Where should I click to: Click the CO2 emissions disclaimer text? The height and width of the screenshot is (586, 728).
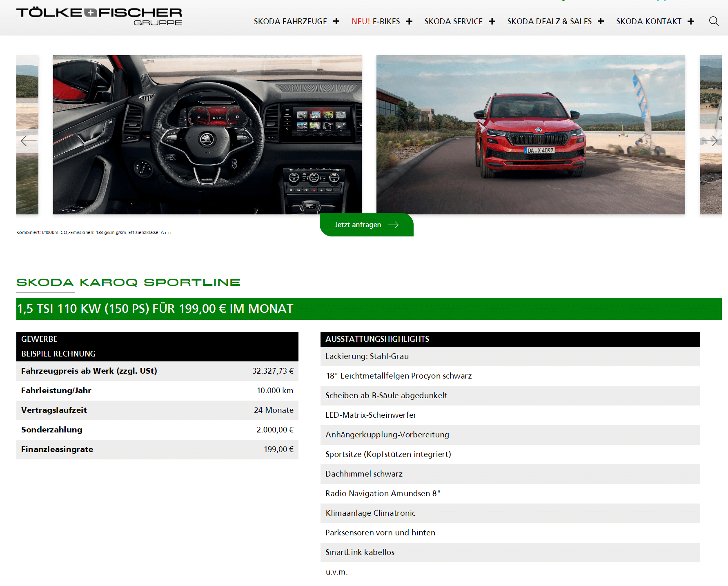[94, 233]
